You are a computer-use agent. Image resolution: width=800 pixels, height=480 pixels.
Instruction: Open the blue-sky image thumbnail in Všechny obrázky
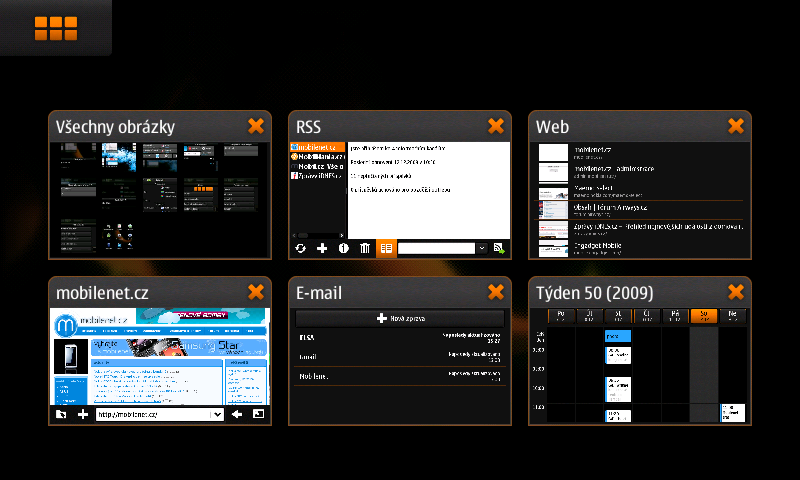[x=119, y=157]
